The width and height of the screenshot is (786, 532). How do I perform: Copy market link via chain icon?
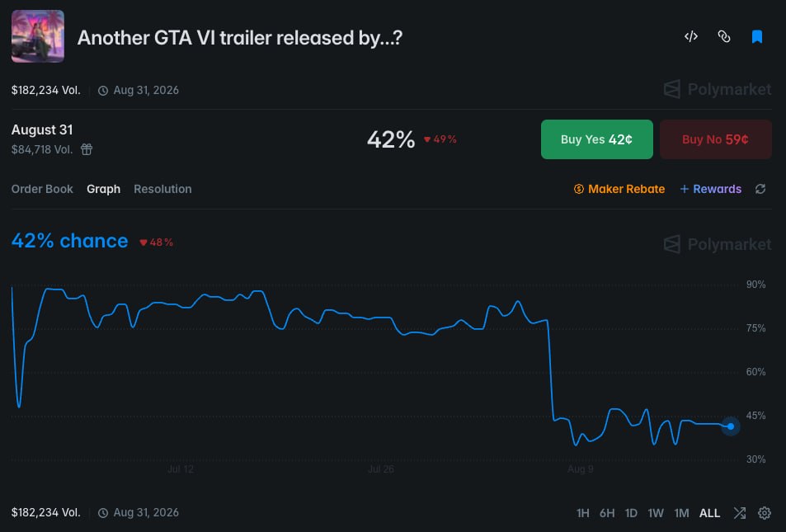(724, 36)
